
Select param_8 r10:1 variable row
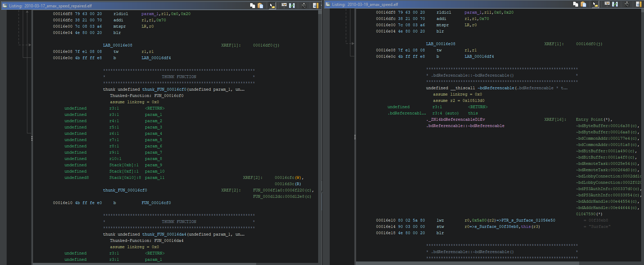coord(113,159)
